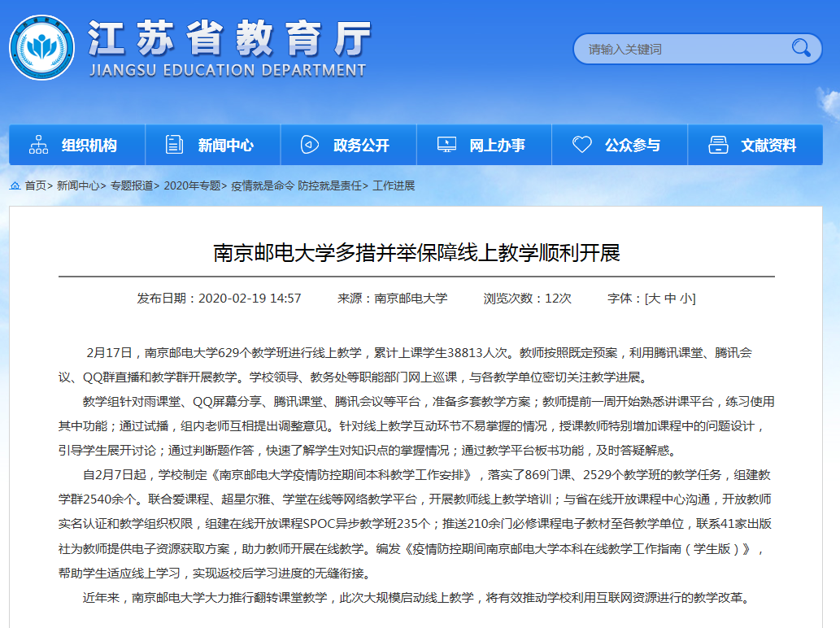The image size is (840, 628).
Task: Open the 公众参与 navigation menu
Action: tap(632, 146)
